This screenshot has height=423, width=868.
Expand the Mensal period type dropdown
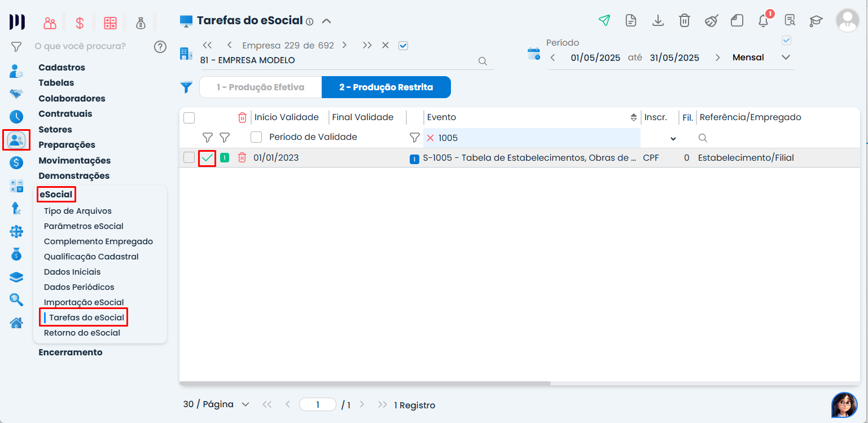(786, 58)
